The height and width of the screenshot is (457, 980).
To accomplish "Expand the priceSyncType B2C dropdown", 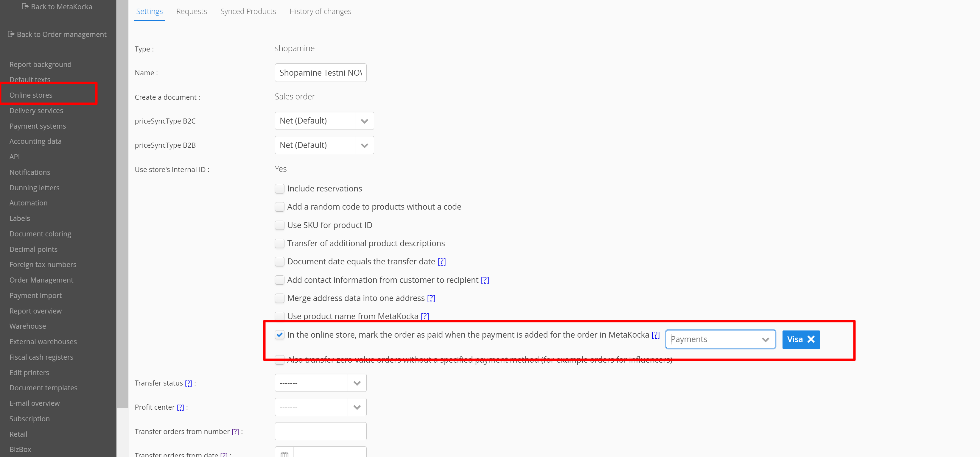I will (364, 121).
